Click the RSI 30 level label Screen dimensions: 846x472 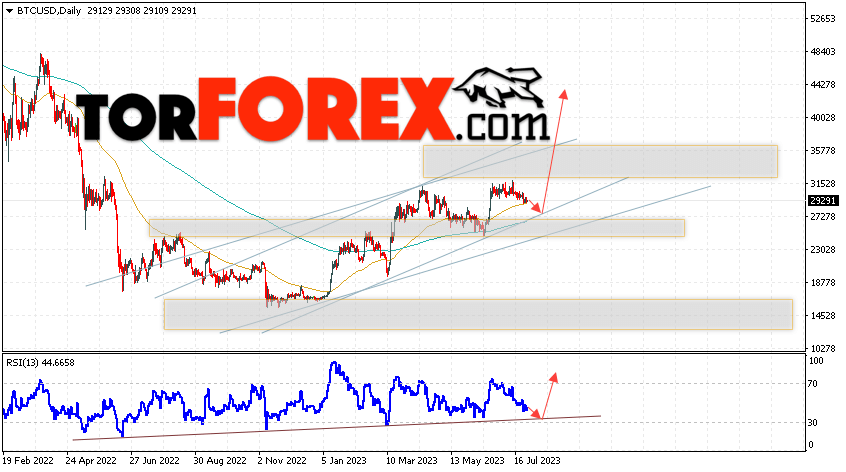coord(813,423)
